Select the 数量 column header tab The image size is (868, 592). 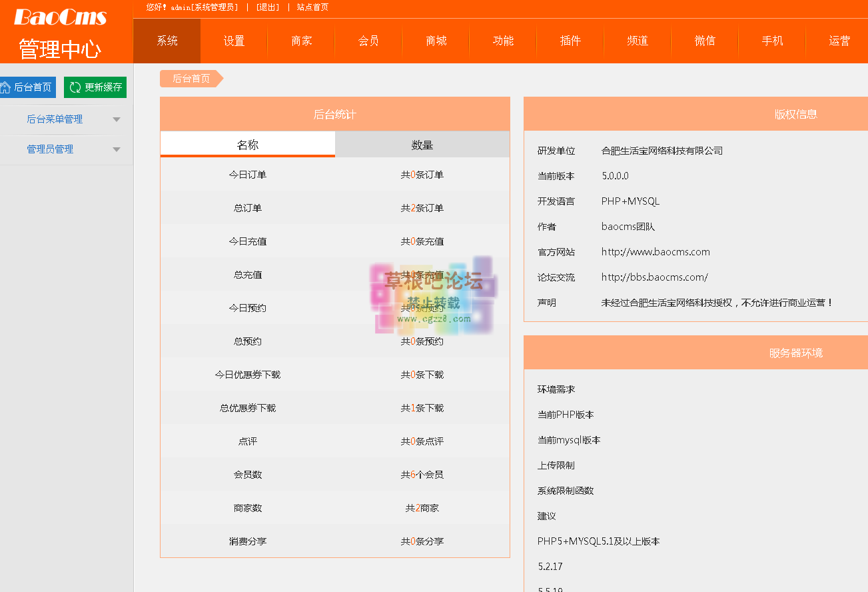[x=422, y=144]
